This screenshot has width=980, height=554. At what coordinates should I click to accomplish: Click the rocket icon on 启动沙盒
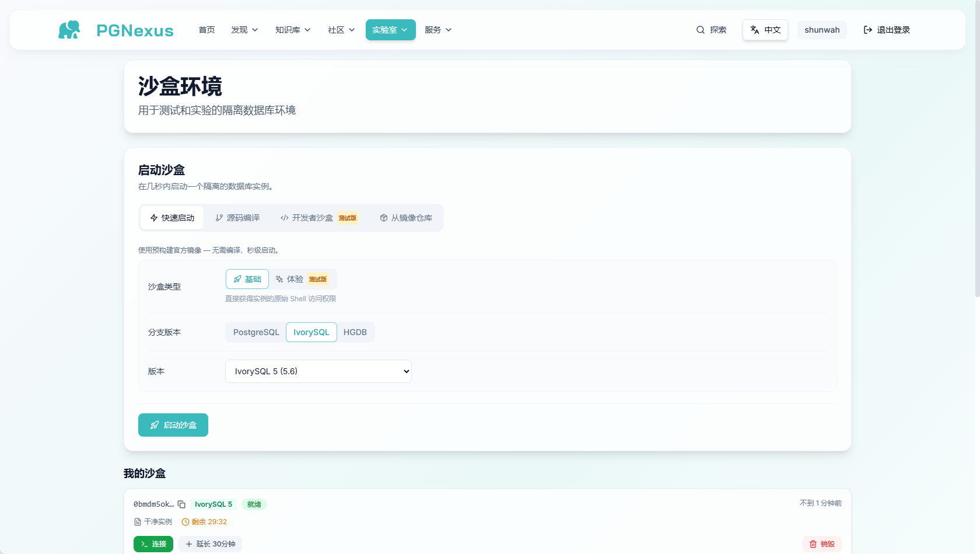[155, 425]
